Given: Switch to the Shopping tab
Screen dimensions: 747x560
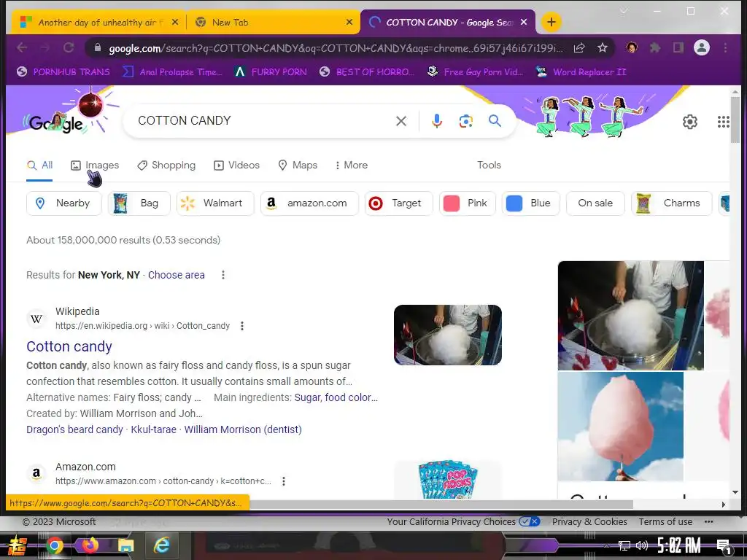Looking at the screenshot, I should [166, 166].
